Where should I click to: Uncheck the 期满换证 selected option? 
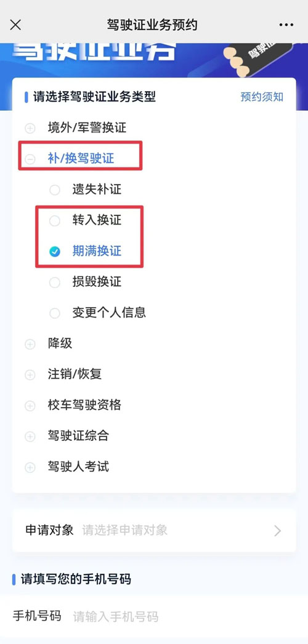pyautogui.click(x=55, y=252)
